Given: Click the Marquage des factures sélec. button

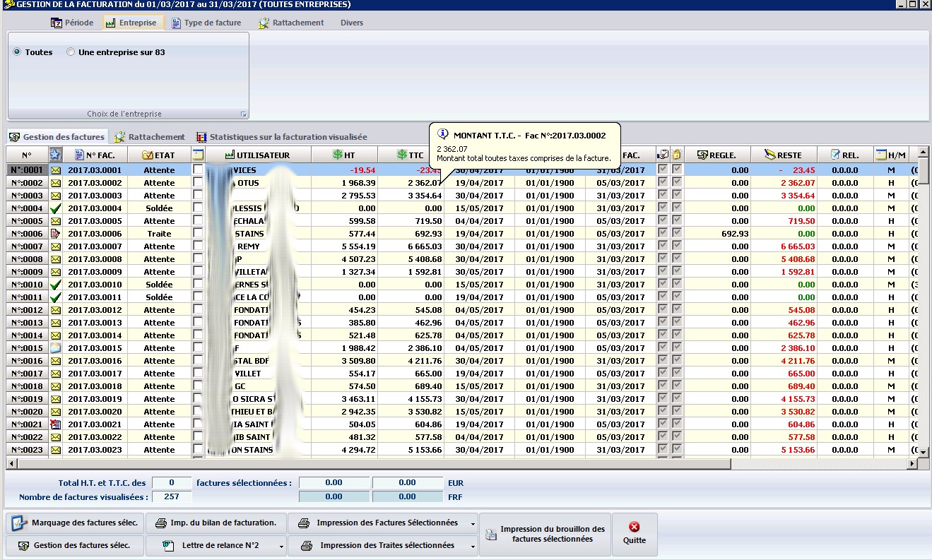Looking at the screenshot, I should coord(75,523).
